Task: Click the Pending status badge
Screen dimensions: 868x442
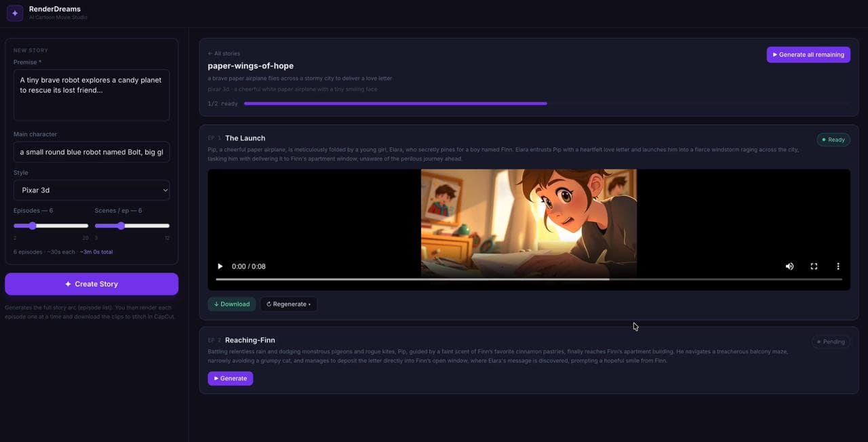Action: click(831, 342)
